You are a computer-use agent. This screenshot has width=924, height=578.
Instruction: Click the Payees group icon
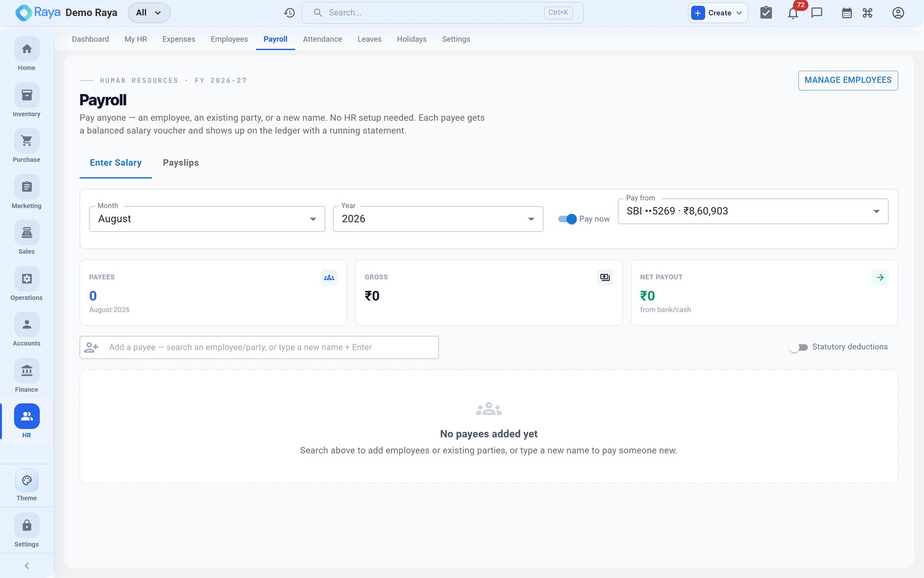tap(329, 277)
